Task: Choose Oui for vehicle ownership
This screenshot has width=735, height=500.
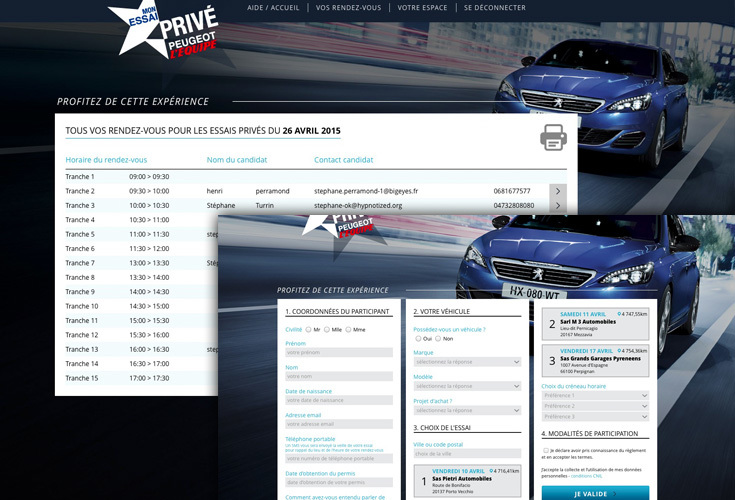Action: [418, 338]
